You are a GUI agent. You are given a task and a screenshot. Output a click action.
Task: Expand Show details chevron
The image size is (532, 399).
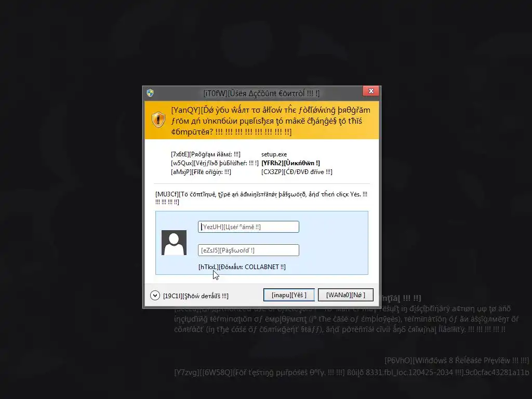(155, 296)
